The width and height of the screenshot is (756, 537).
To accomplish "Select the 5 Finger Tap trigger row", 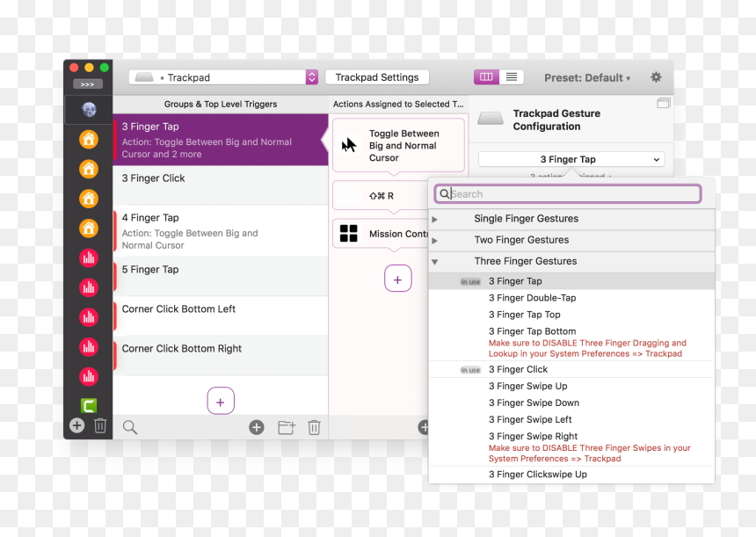I will pyautogui.click(x=221, y=276).
